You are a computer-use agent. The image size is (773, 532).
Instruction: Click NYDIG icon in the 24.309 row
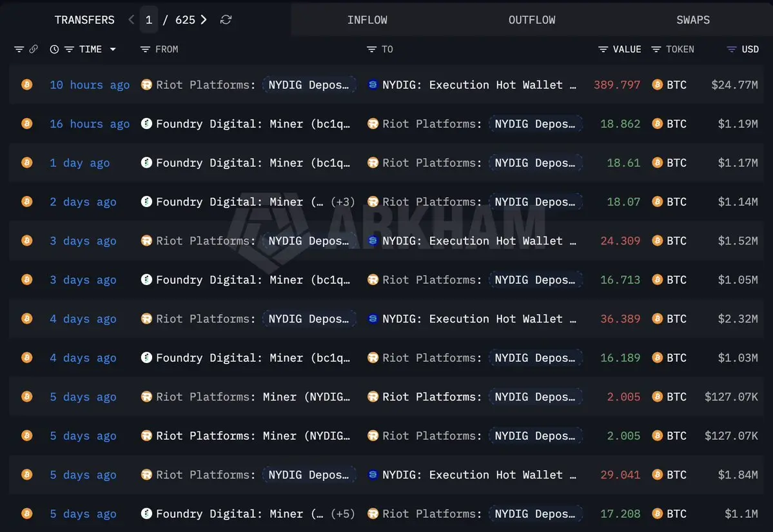373,240
